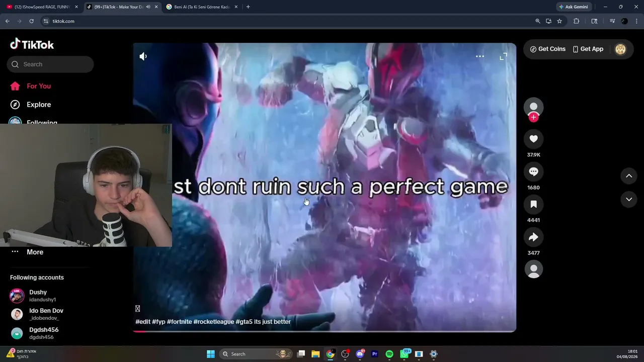
Task: Open WhatsApp from the taskbar
Action: click(x=405, y=354)
